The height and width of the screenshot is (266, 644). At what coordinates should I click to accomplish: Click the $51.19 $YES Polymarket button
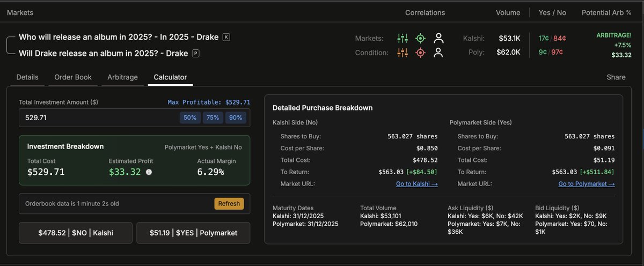point(193,233)
